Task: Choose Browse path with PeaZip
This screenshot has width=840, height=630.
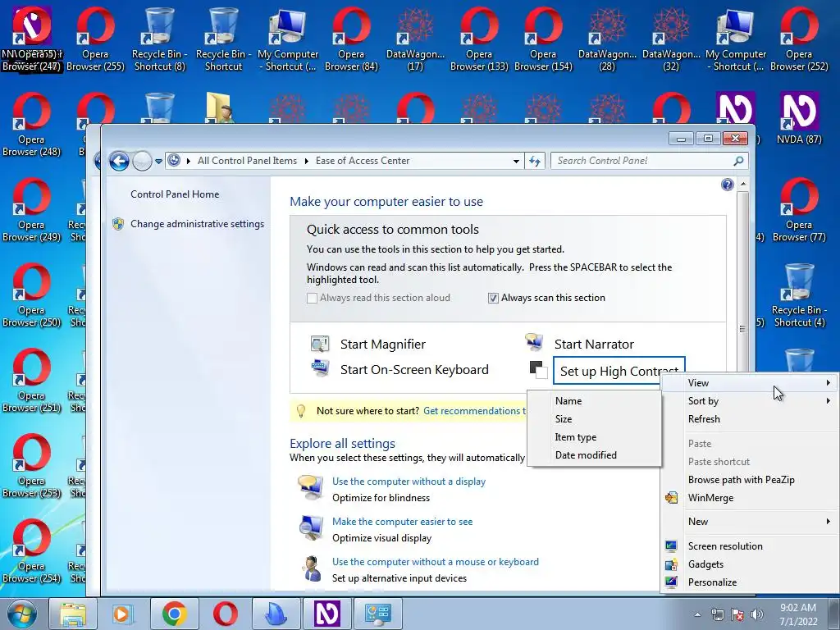Action: [x=750, y=479]
